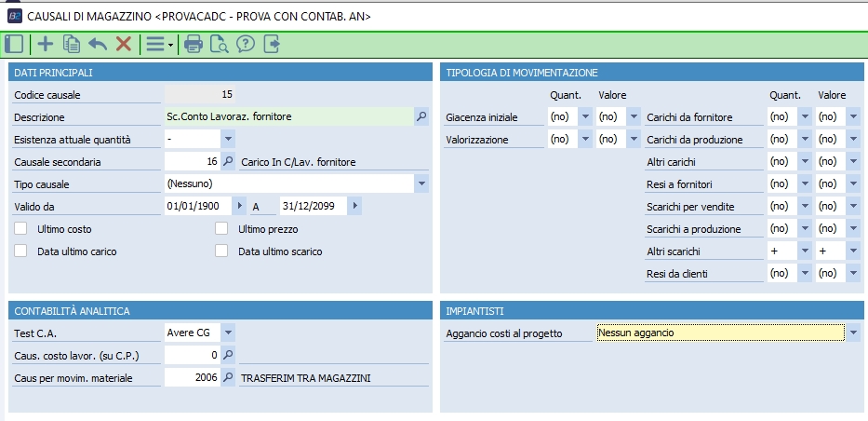Click the exit door icon
Image resolution: width=868 pixels, height=421 pixels.
272,43
